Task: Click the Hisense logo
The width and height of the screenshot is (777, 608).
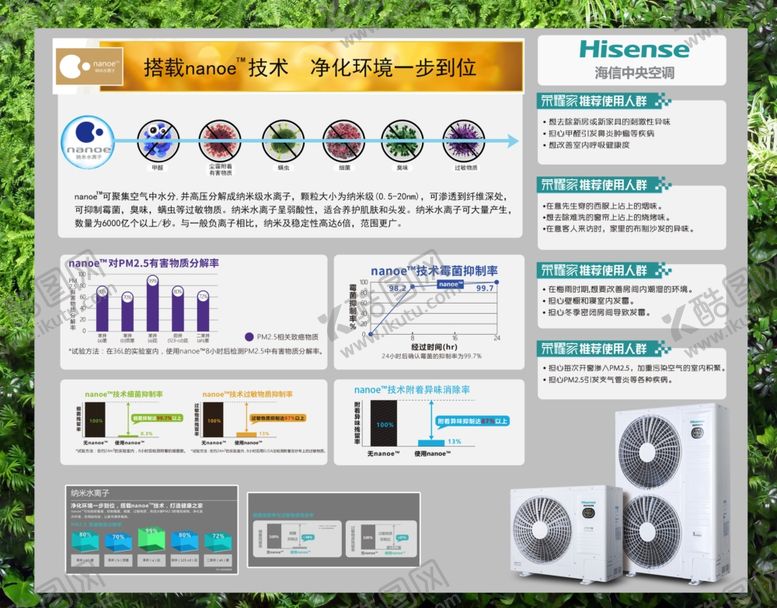Action: [634, 49]
